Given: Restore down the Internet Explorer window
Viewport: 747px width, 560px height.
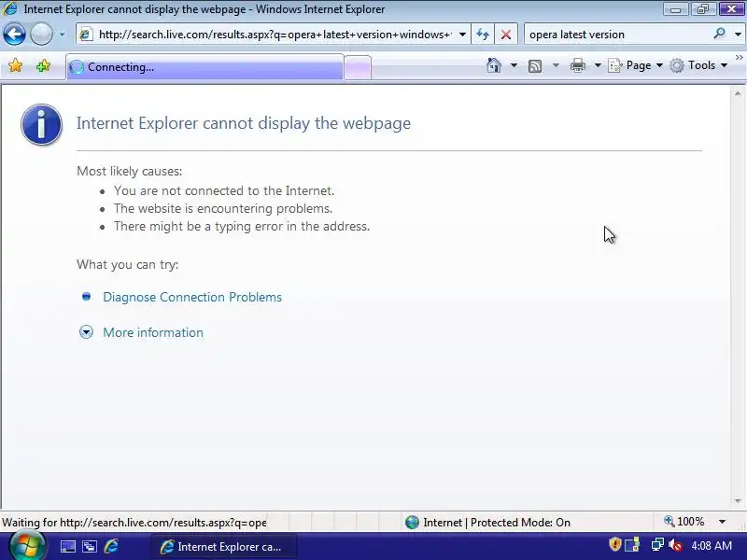Looking at the screenshot, I should click(x=702, y=9).
